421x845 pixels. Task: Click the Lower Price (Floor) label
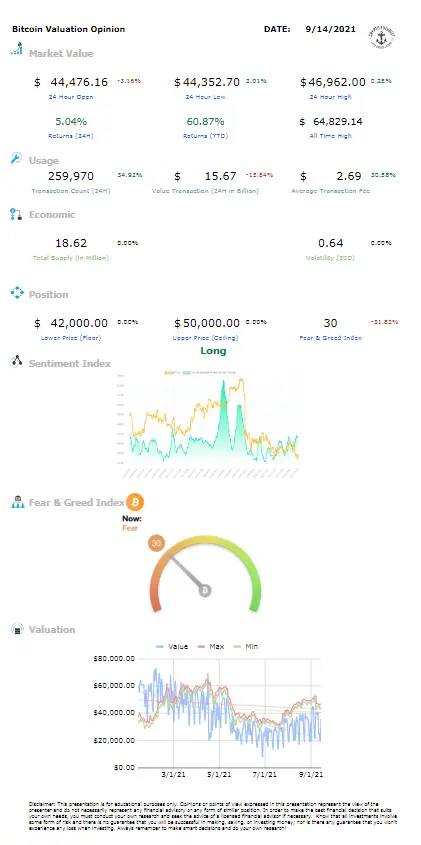71,338
